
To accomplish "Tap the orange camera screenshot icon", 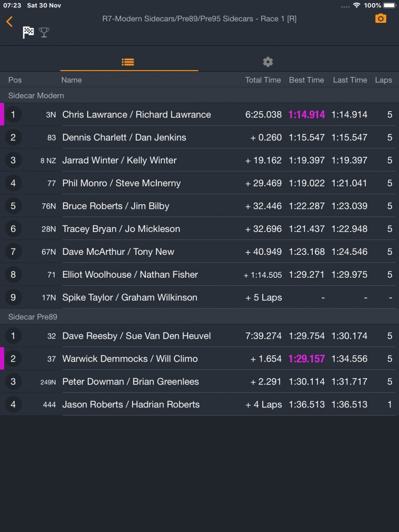I will coord(381,18).
